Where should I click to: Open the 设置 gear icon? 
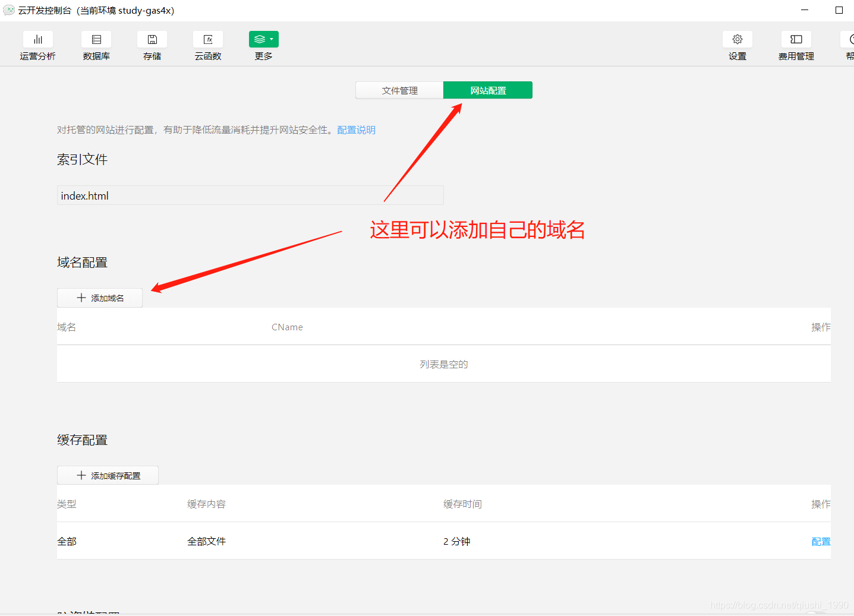pyautogui.click(x=738, y=39)
